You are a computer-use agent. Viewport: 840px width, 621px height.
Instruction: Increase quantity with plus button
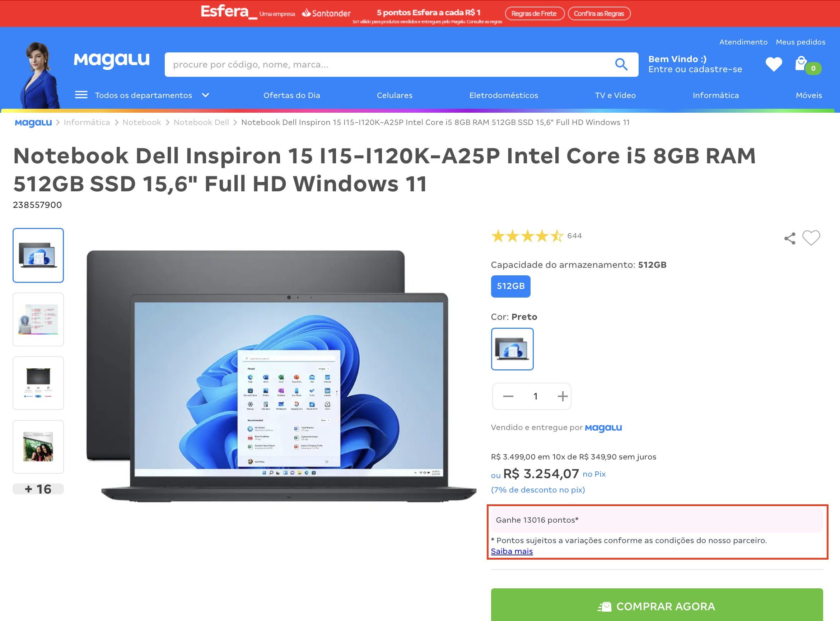(x=562, y=396)
